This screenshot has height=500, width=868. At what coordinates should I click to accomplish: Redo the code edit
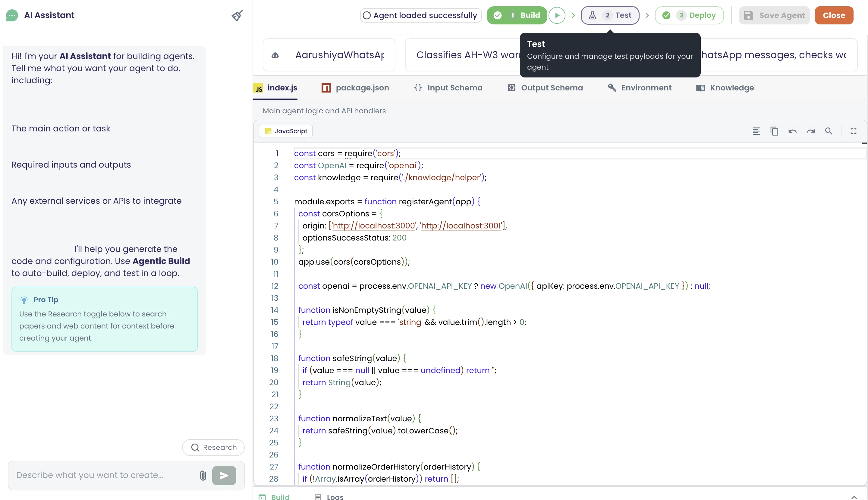(811, 131)
